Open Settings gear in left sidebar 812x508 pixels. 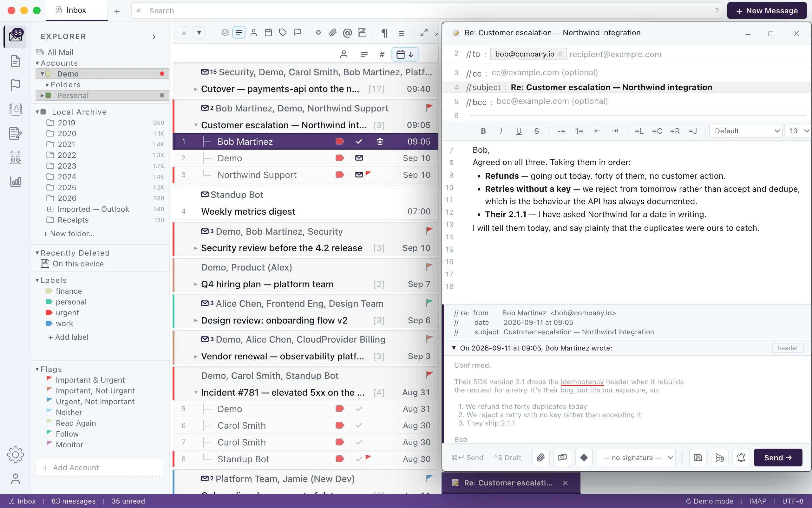(16, 455)
